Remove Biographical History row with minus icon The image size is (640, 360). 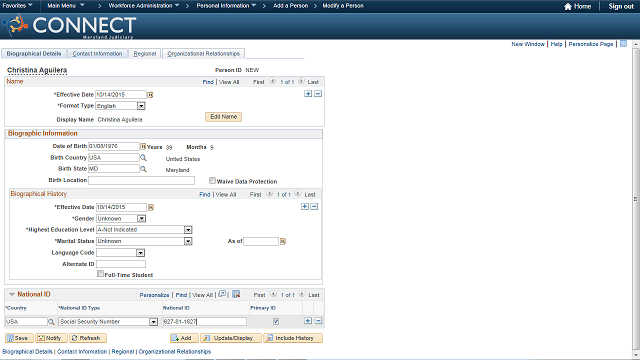(314, 207)
